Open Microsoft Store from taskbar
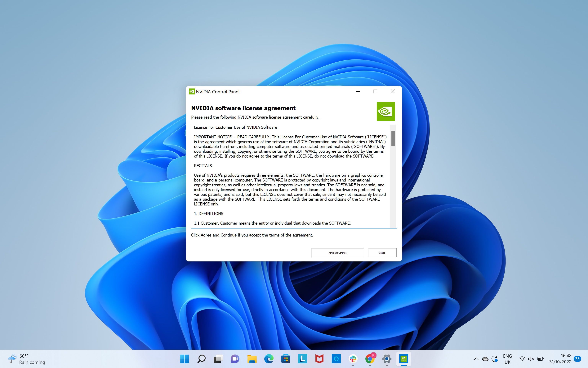 (x=286, y=359)
